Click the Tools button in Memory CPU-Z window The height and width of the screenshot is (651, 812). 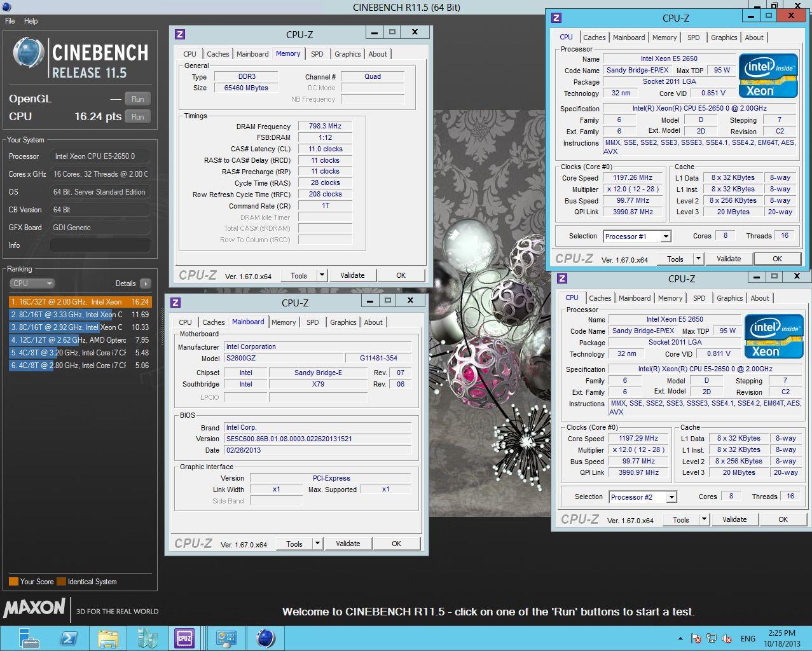pyautogui.click(x=299, y=275)
